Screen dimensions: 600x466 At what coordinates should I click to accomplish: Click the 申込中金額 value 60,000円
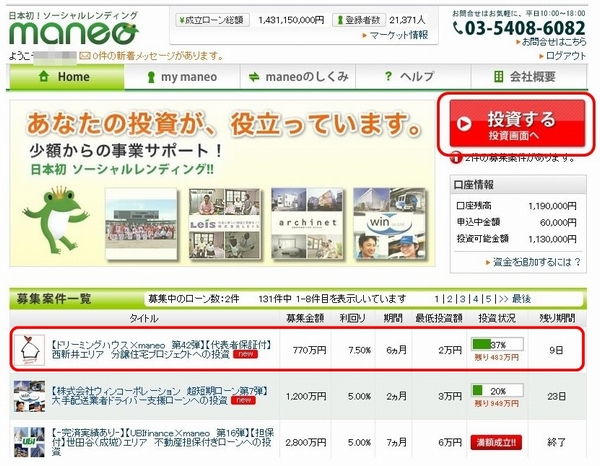point(558,222)
